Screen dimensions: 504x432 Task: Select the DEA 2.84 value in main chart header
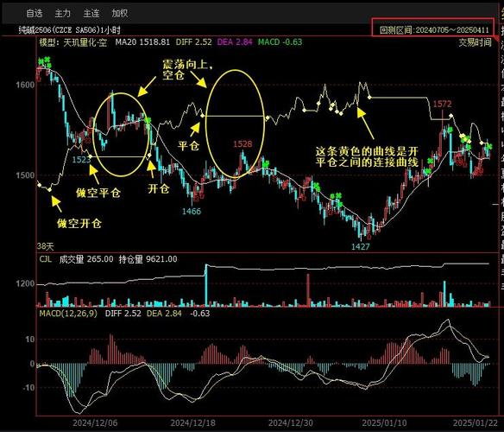[235, 41]
